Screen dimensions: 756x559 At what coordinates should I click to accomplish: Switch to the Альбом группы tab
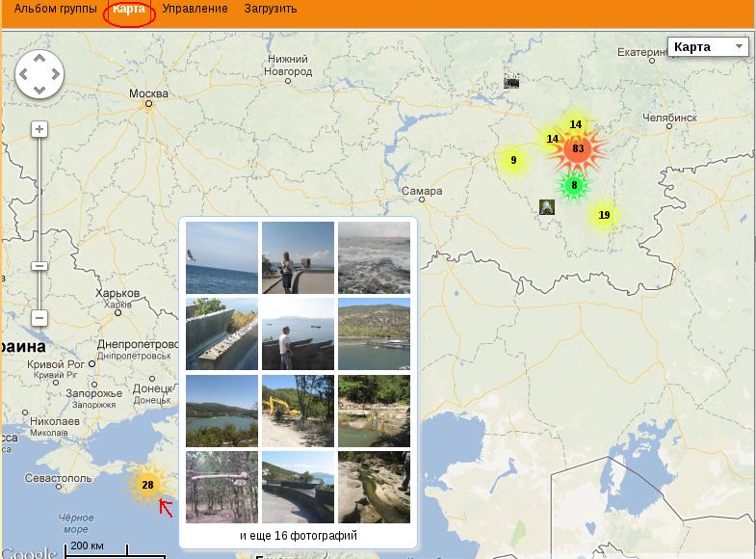click(55, 9)
